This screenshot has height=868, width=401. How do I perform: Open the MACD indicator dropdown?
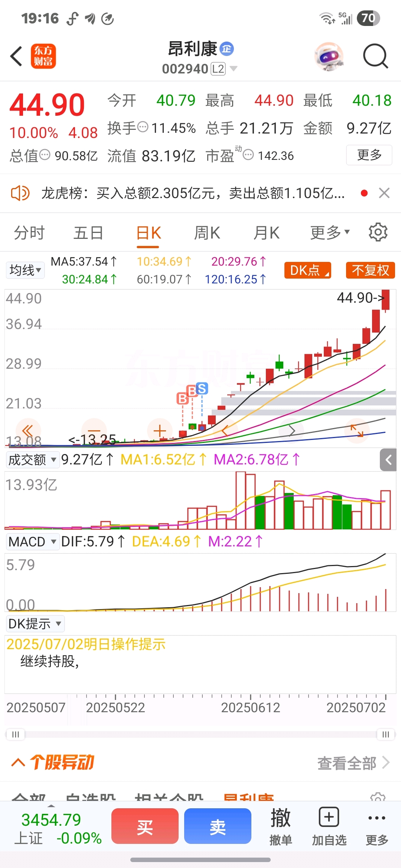[x=33, y=542]
